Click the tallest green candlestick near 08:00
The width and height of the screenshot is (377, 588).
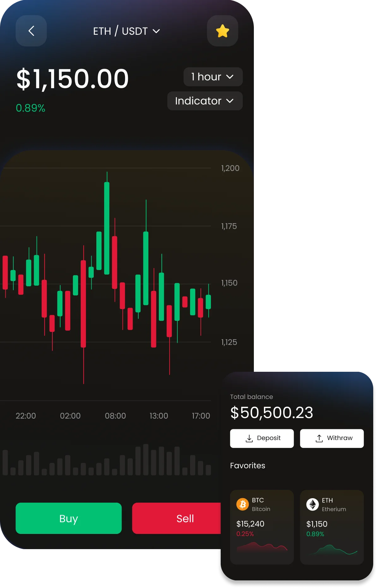pyautogui.click(x=107, y=228)
